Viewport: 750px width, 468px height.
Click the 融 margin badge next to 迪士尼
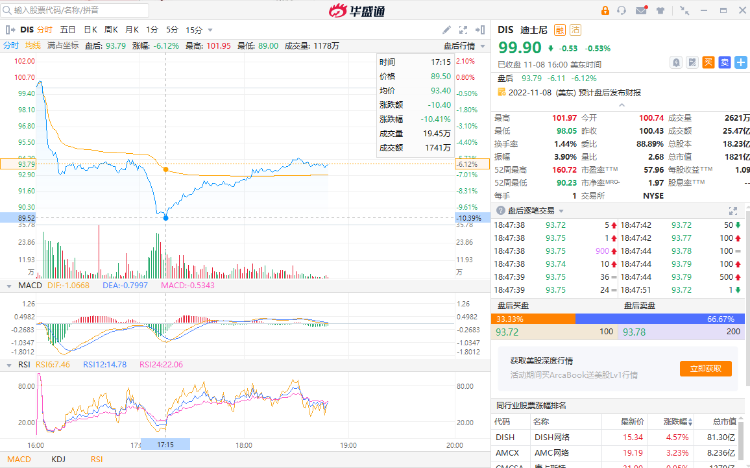[x=560, y=30]
